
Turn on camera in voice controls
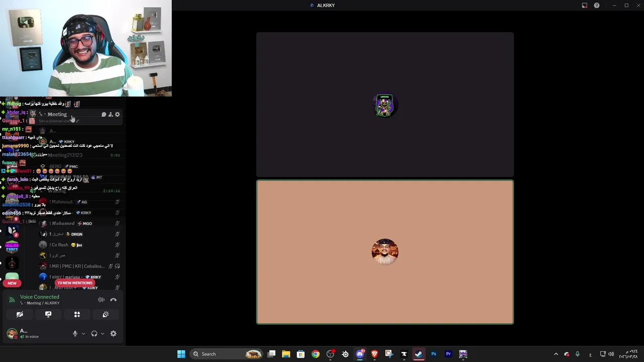coord(20,314)
